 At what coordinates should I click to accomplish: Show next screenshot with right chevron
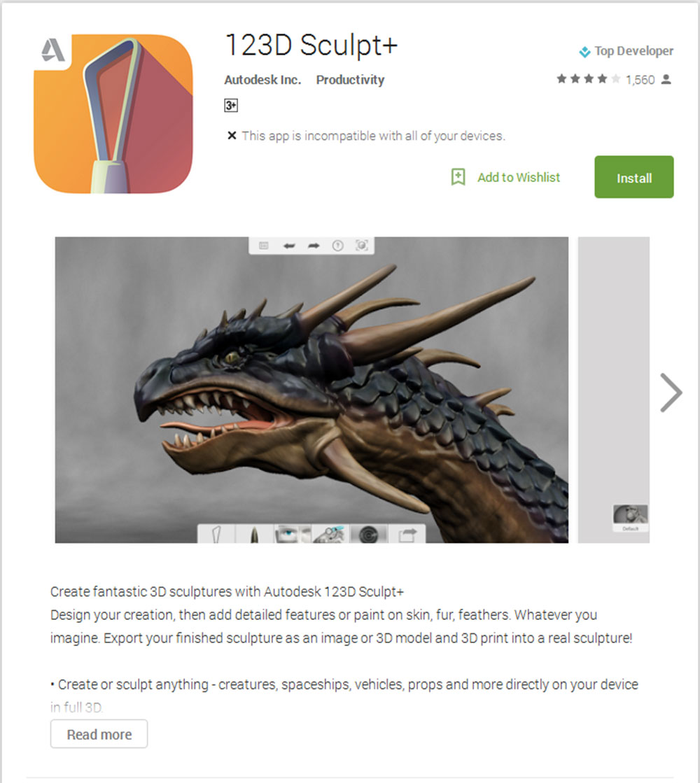tap(671, 393)
